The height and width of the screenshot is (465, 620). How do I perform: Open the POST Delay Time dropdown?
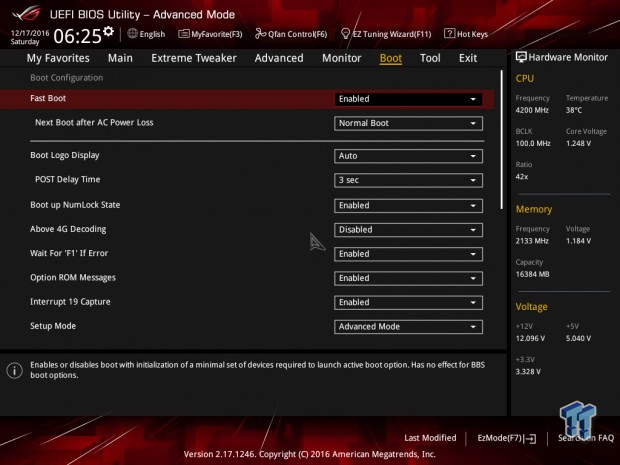click(x=408, y=180)
